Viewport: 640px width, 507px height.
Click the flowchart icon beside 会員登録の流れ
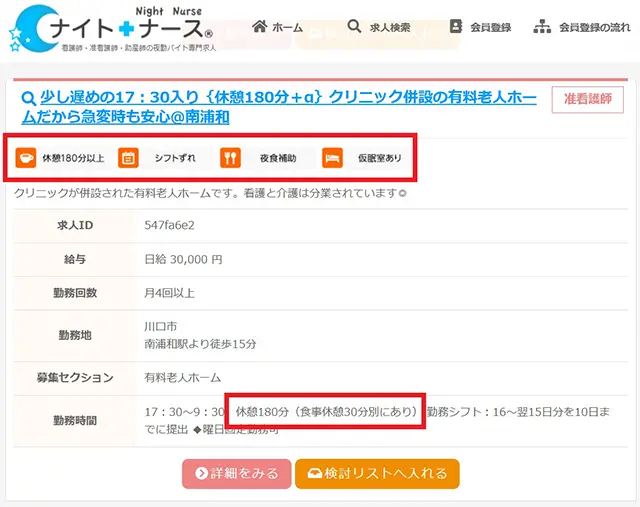542,27
